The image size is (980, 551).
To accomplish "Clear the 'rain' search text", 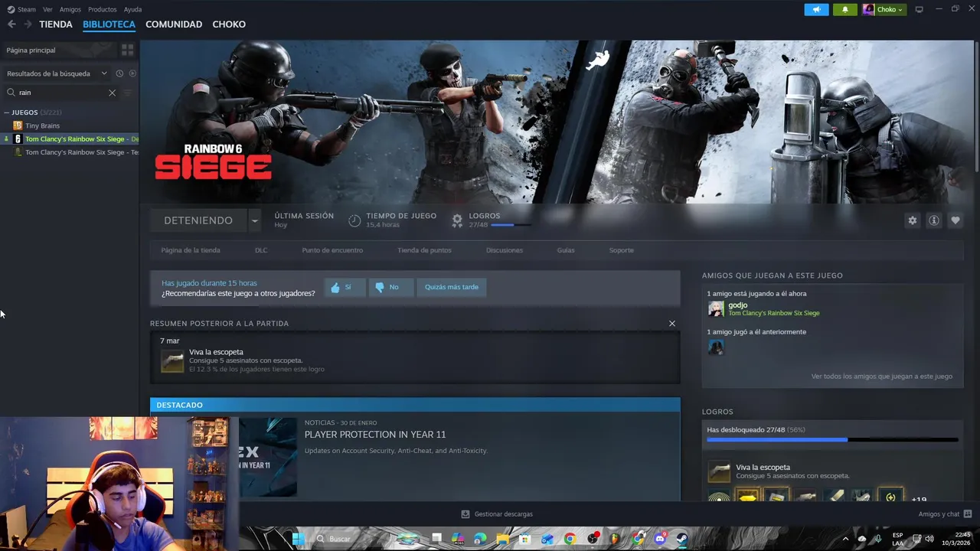I will pos(112,93).
